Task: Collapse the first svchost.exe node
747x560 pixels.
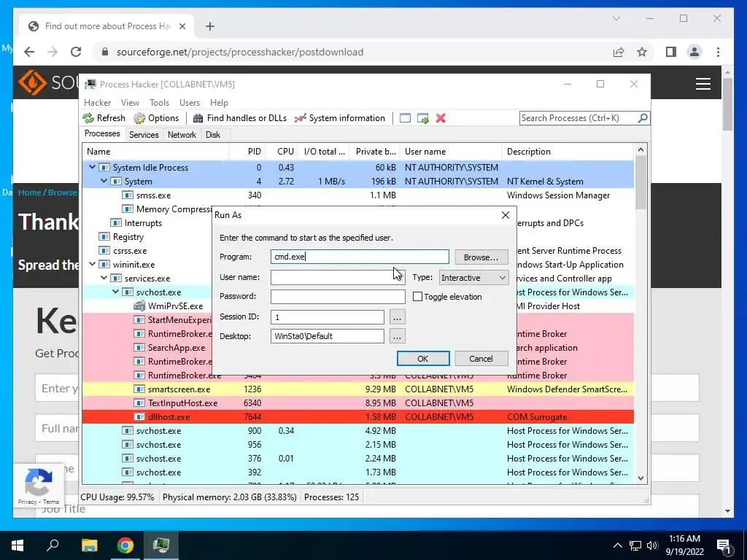Action: pos(115,292)
